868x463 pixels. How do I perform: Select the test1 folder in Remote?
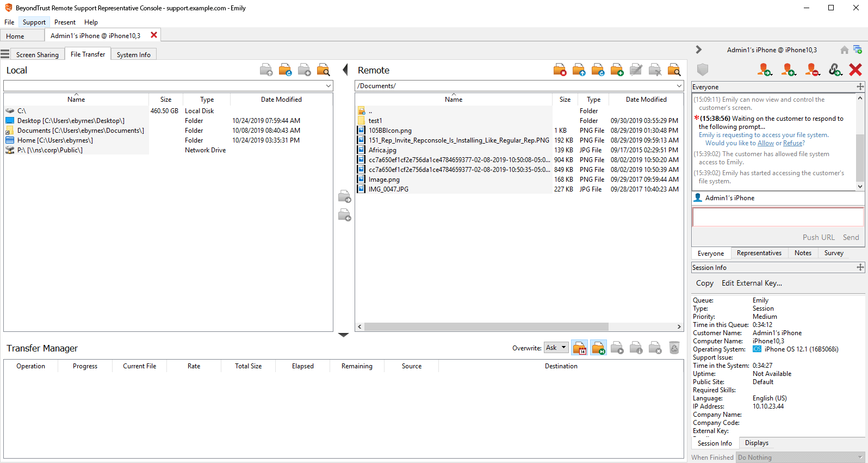375,121
